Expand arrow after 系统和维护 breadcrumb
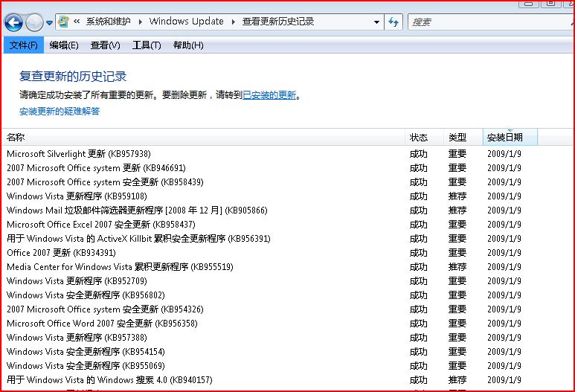575x392 pixels. point(140,22)
